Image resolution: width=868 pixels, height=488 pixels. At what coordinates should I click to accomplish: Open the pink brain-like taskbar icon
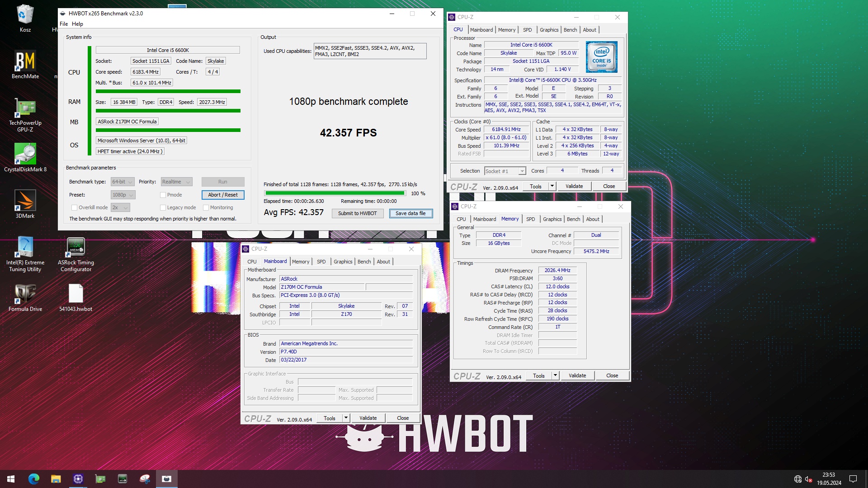point(145,479)
